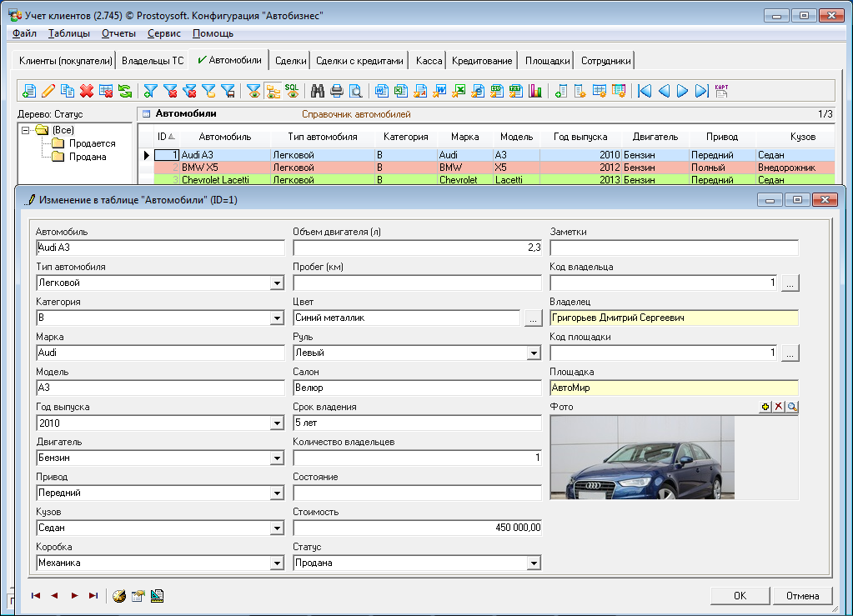Click the red X delete record icon
This screenshot has width=853, height=616.
(87, 91)
